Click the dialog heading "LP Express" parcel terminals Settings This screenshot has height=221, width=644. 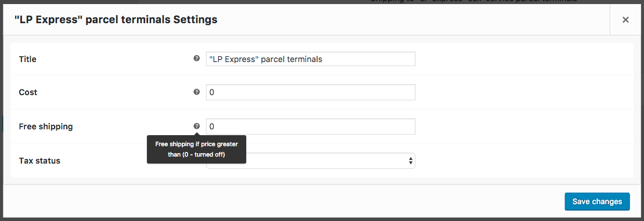(116, 19)
